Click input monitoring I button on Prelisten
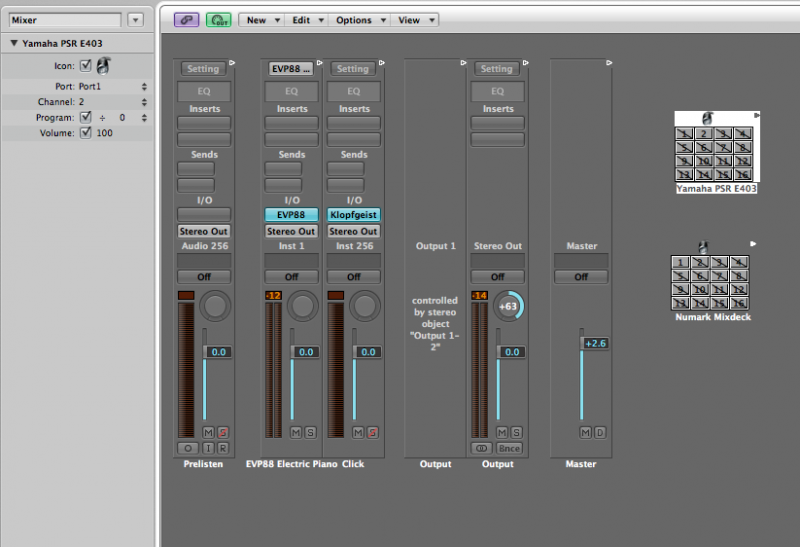This screenshot has height=547, width=800. 208,448
